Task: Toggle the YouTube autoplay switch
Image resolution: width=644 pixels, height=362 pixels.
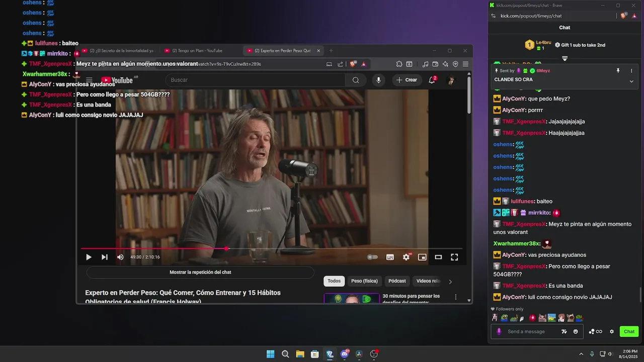Action: pos(372,257)
